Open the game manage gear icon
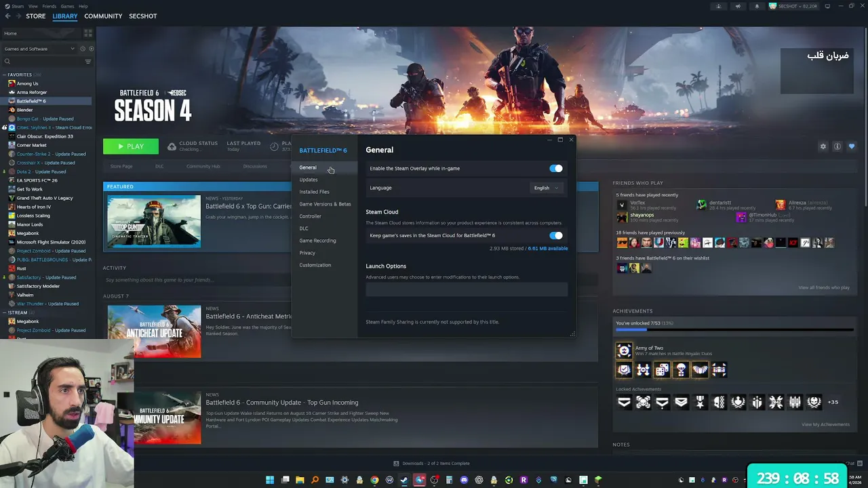The height and width of the screenshot is (488, 868). click(x=823, y=146)
